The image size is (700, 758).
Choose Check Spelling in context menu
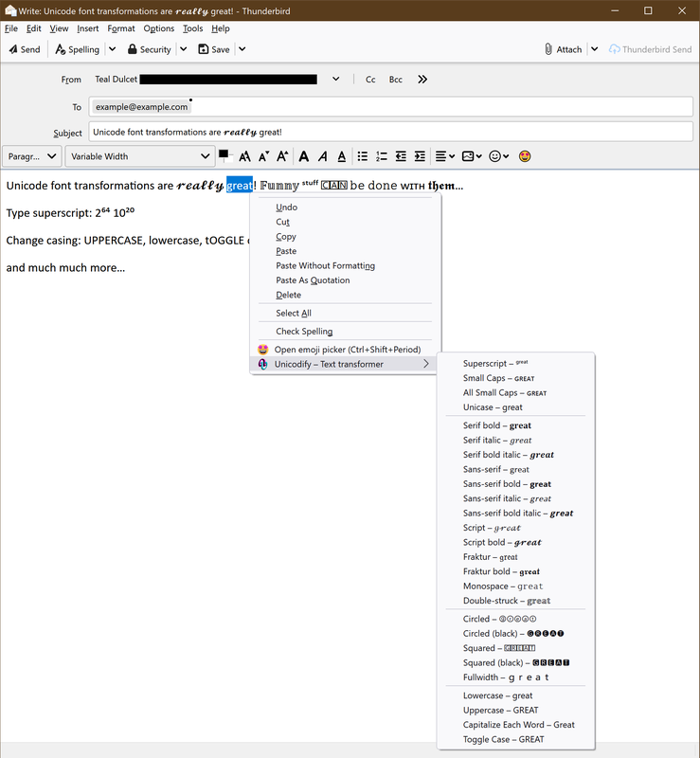pyautogui.click(x=346, y=331)
